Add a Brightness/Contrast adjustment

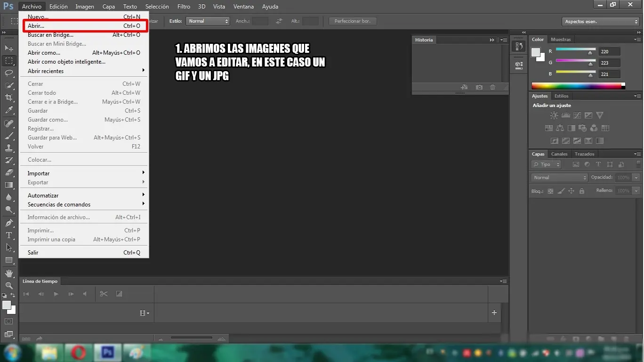[554, 115]
